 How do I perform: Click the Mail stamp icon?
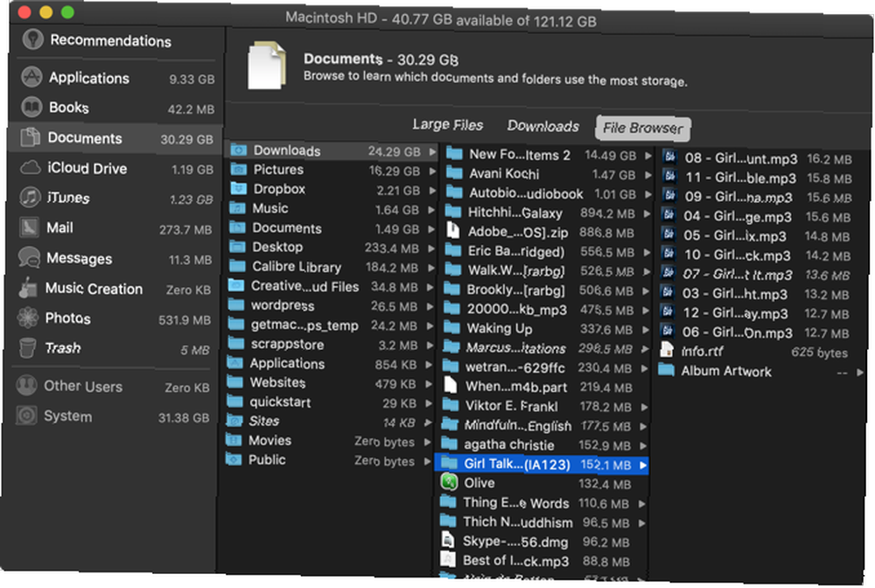click(29, 227)
